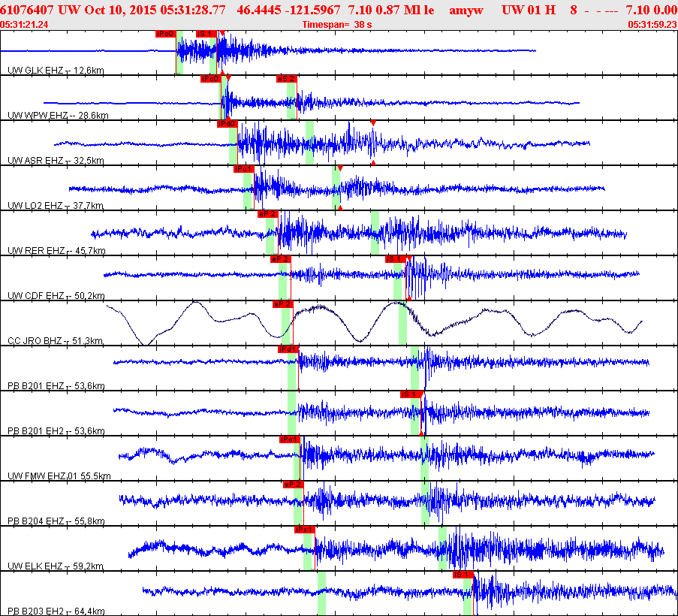Select the S pick flag on GLK trace
The width and height of the screenshot is (678, 616).
(205, 34)
